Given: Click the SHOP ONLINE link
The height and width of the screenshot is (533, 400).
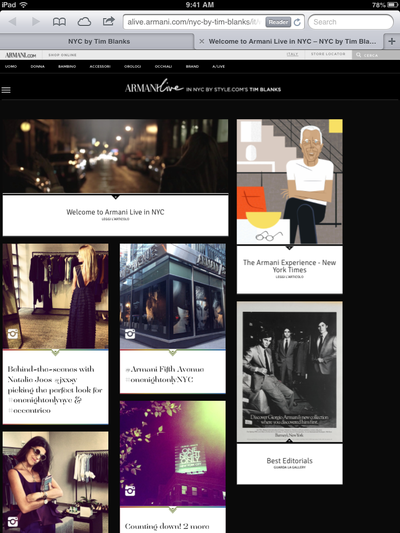Looking at the screenshot, I should point(63,55).
